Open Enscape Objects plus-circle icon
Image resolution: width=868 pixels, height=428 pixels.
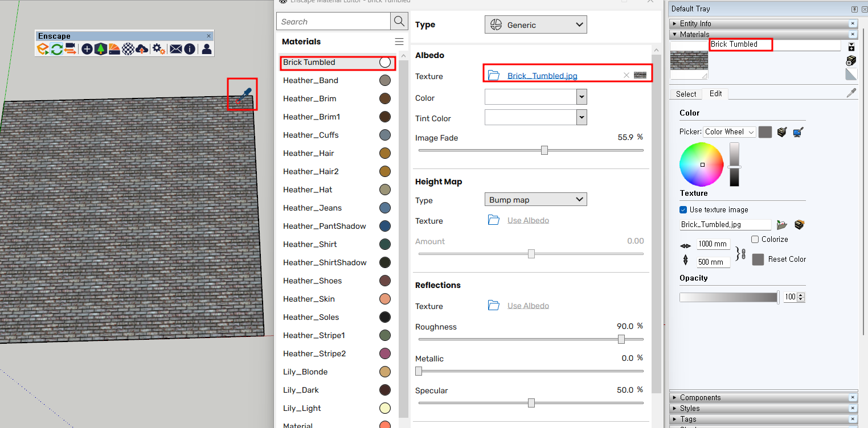point(87,49)
